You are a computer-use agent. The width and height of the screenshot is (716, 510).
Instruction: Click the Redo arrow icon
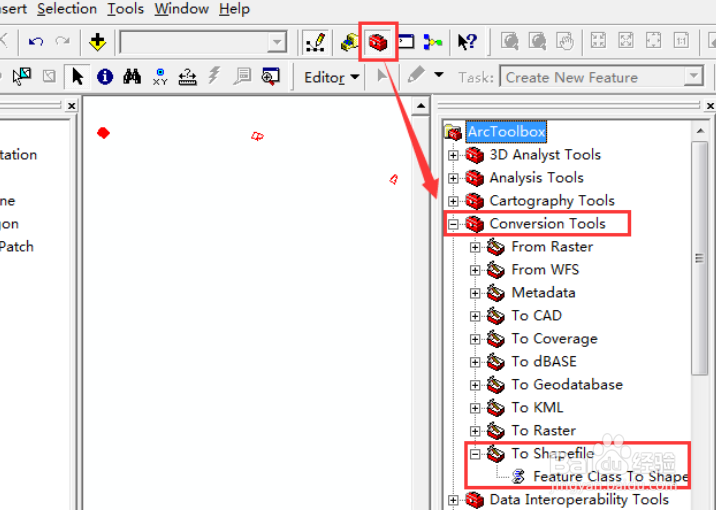tap(63, 42)
